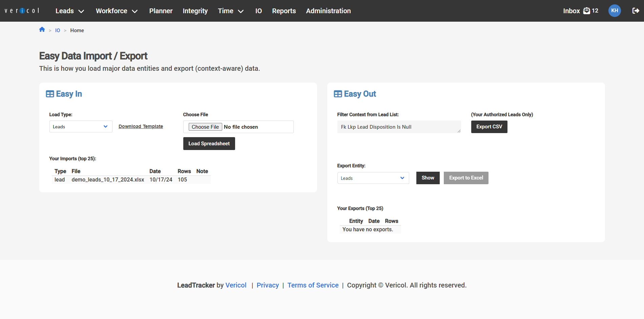Click the Easy In table icon
The image size is (644, 319).
(x=50, y=94)
